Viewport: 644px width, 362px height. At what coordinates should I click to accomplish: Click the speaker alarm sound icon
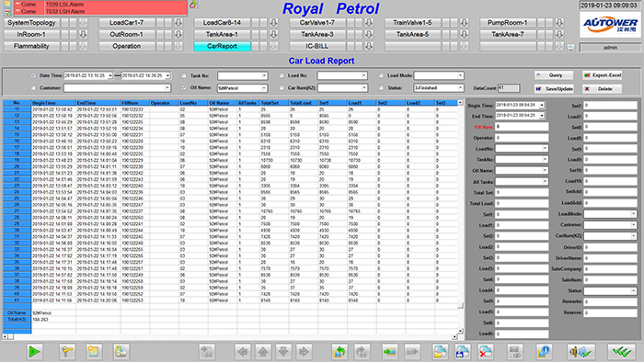(581, 351)
